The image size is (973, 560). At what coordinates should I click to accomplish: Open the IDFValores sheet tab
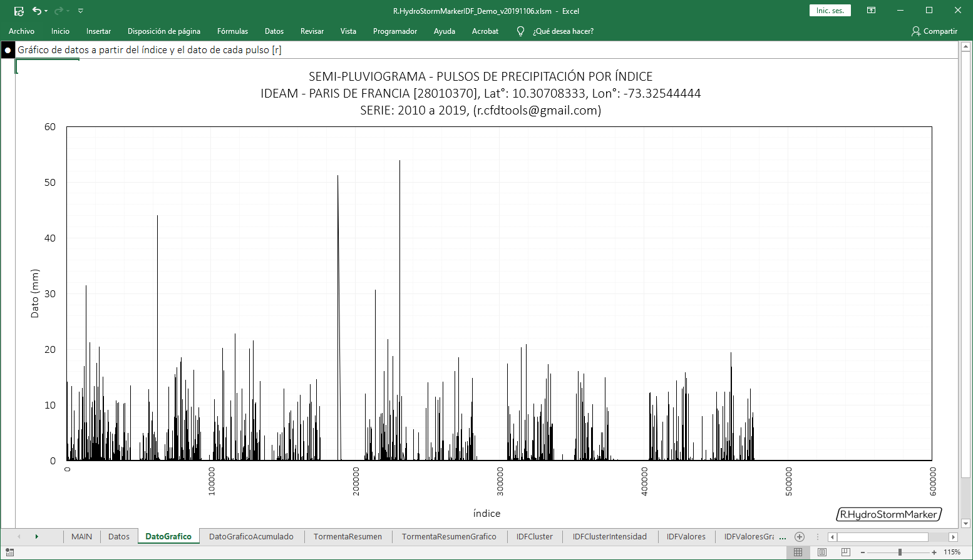click(x=686, y=536)
